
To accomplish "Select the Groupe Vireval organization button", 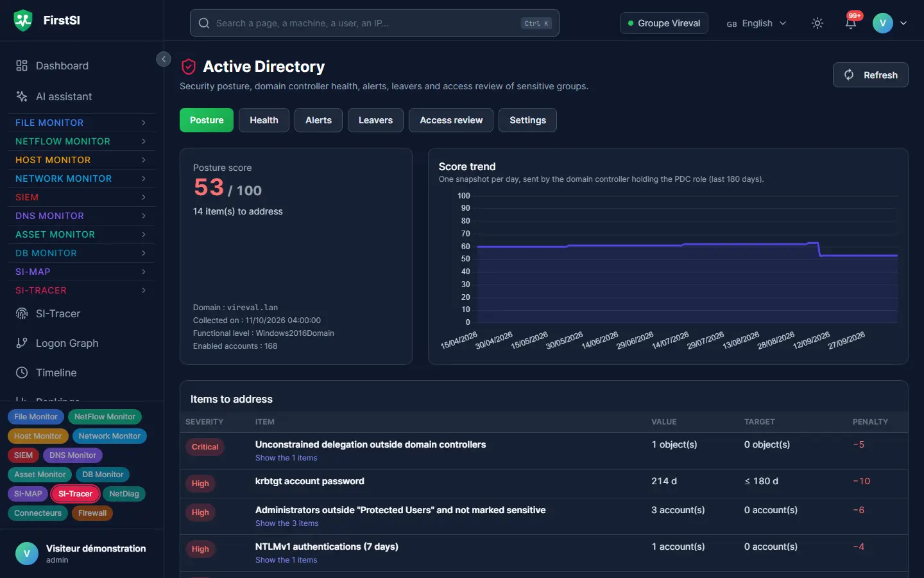I will 664,23.
